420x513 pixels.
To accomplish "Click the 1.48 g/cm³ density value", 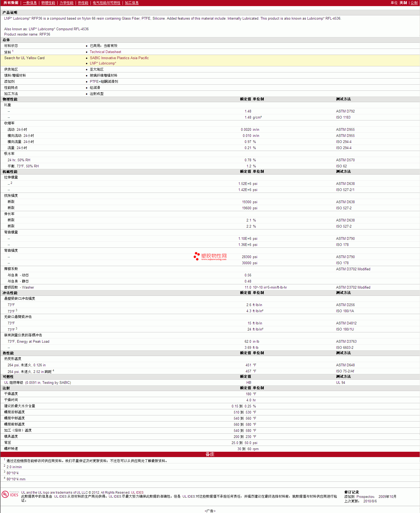I will coord(253,118).
